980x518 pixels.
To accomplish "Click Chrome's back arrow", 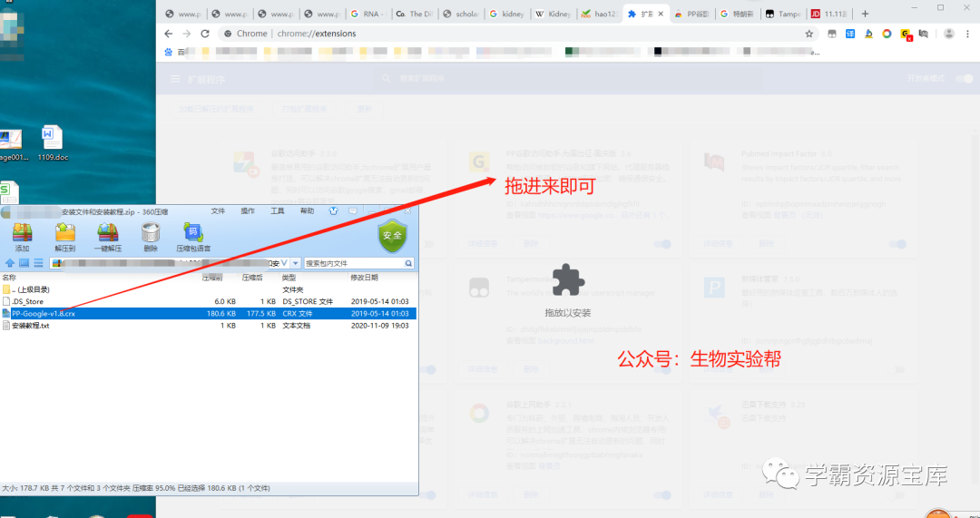I will click(168, 34).
